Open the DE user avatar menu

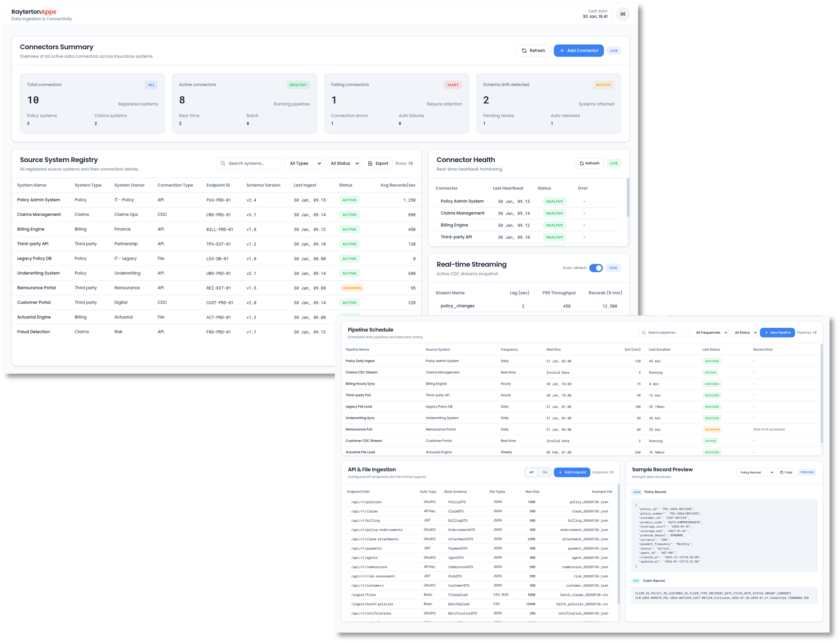point(623,14)
